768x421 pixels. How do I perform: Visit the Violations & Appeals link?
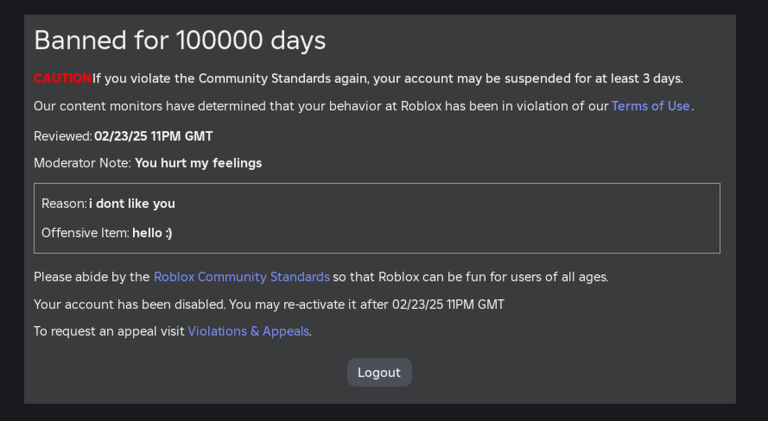click(248, 331)
